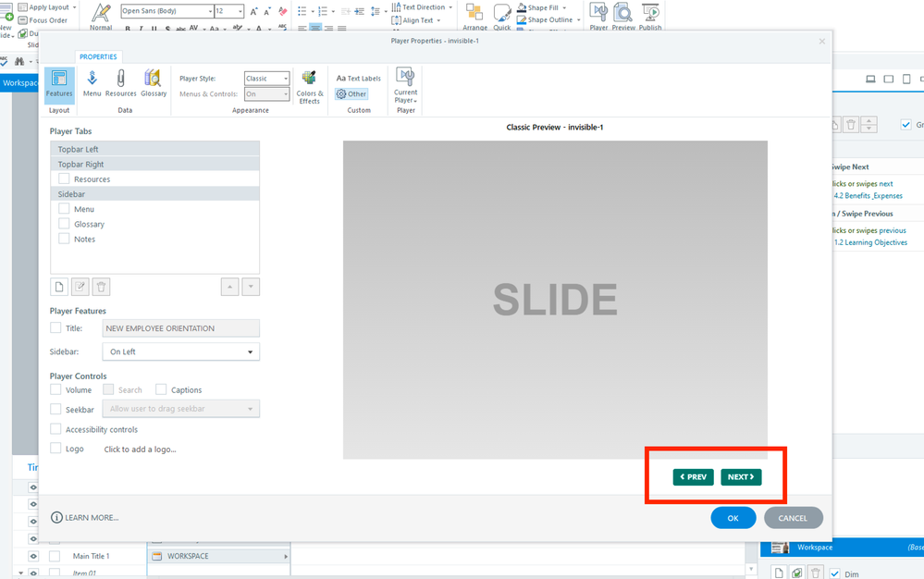Image resolution: width=924 pixels, height=579 pixels.
Task: Select the Features layout icon
Action: [59, 83]
